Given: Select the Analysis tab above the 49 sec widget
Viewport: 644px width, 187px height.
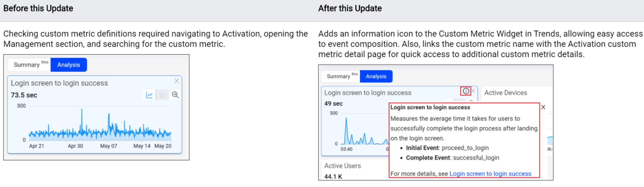Looking at the screenshot, I should coord(376,76).
